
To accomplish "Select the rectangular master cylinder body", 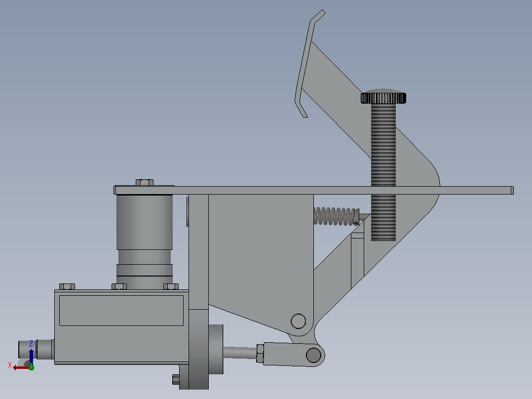I will [121, 327].
